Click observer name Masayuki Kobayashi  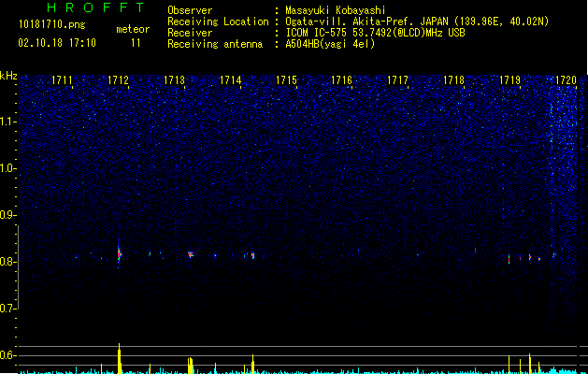pos(336,10)
